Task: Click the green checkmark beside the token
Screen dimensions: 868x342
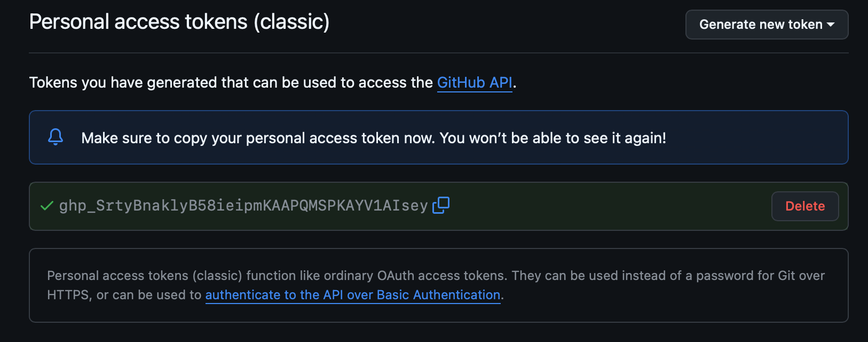Action: tap(47, 206)
